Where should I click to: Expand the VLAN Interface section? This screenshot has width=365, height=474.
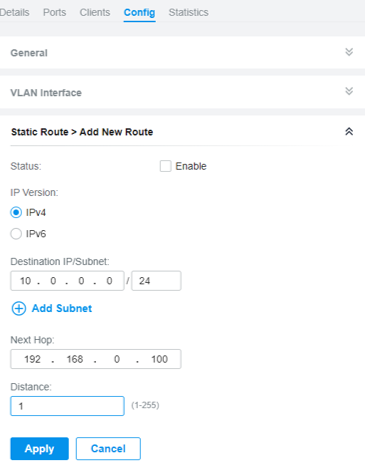pos(349,91)
